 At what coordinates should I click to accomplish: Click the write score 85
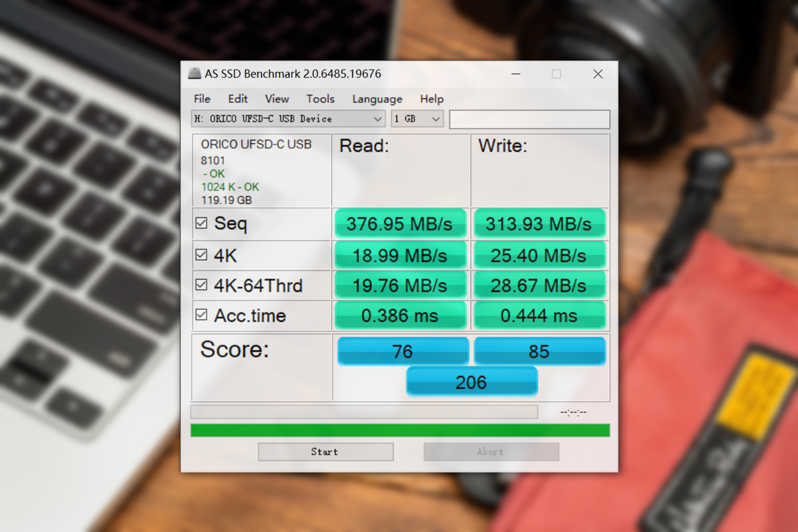pos(539,351)
